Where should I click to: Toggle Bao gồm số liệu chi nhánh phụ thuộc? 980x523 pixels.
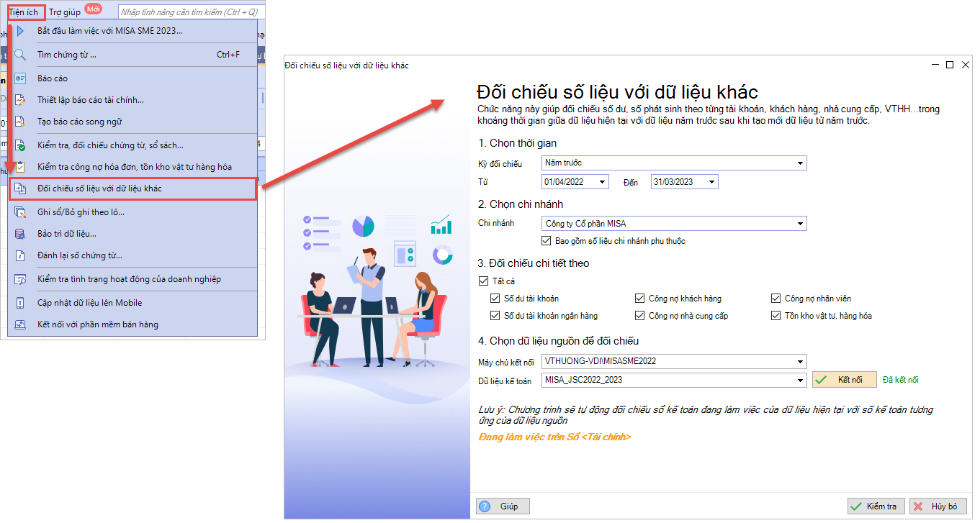pyautogui.click(x=547, y=241)
